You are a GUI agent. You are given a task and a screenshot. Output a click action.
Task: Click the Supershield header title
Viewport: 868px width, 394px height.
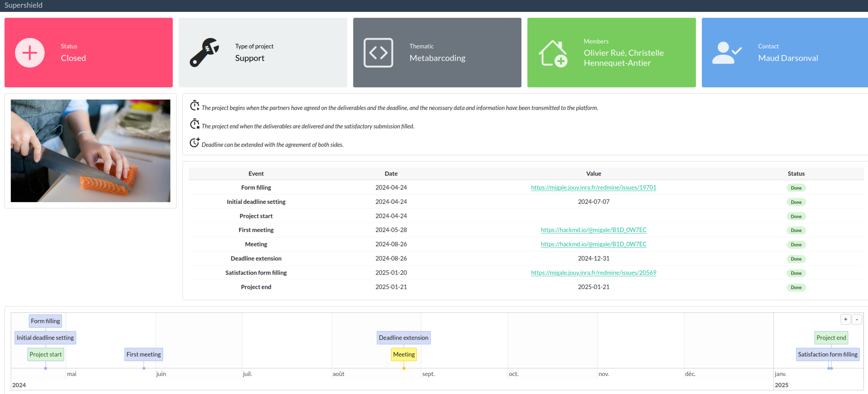tap(23, 5)
